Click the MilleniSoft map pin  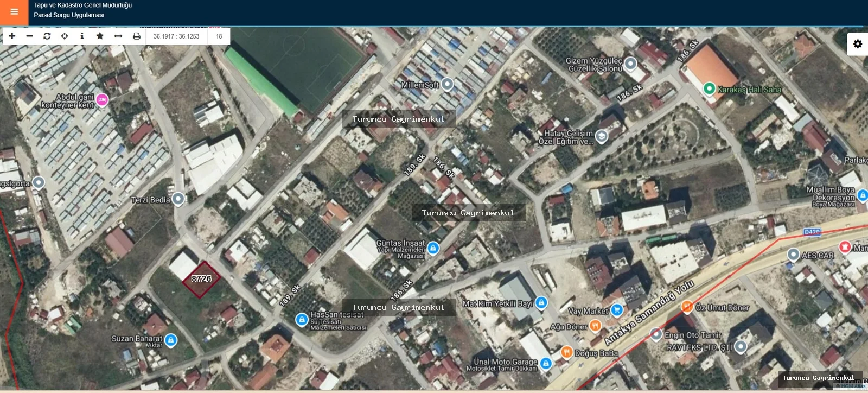click(x=447, y=84)
